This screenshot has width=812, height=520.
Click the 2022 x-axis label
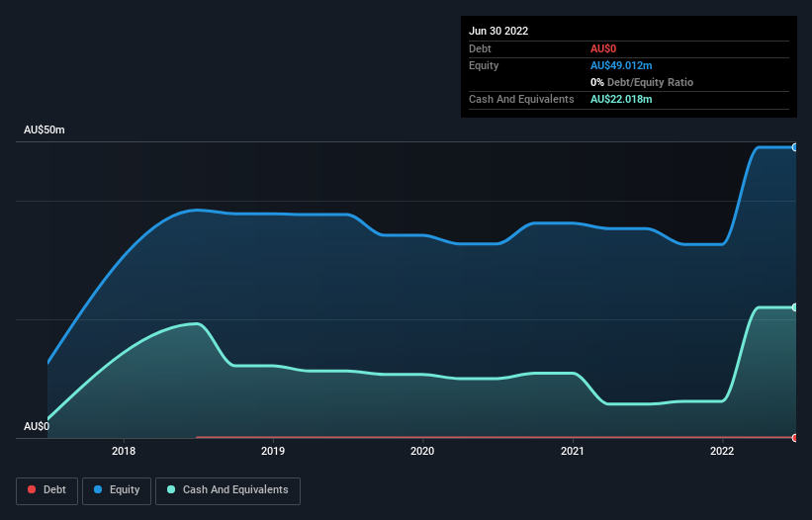tap(722, 451)
